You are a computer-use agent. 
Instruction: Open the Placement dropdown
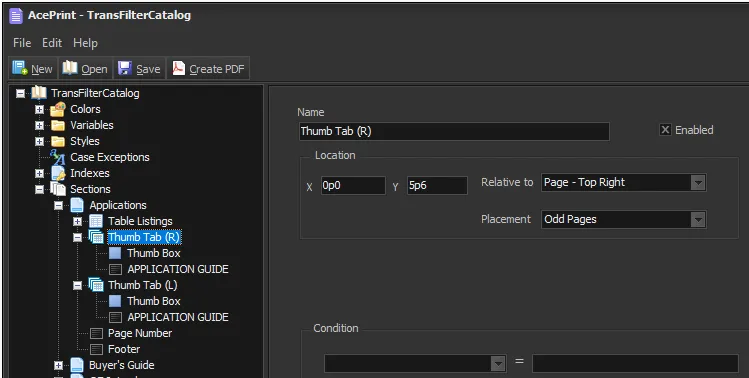pyautogui.click(x=698, y=219)
